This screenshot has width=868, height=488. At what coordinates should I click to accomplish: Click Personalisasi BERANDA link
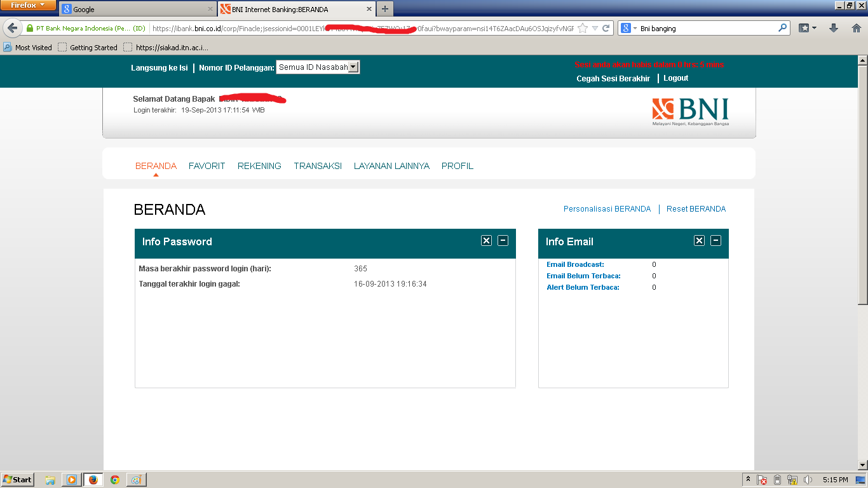[607, 209]
